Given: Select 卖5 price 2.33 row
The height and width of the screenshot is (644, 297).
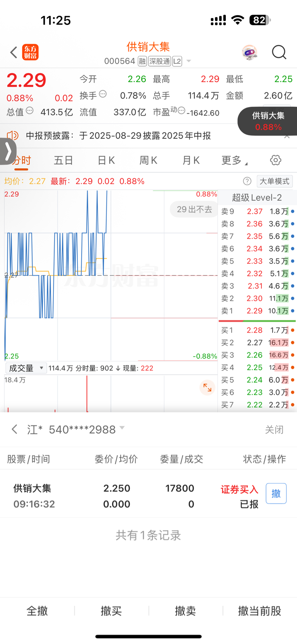Looking at the screenshot, I should point(258,261).
